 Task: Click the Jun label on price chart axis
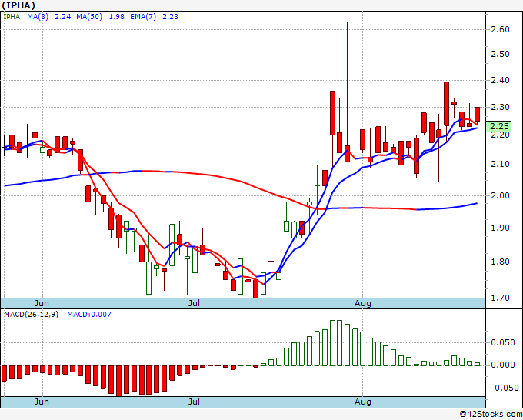click(42, 303)
